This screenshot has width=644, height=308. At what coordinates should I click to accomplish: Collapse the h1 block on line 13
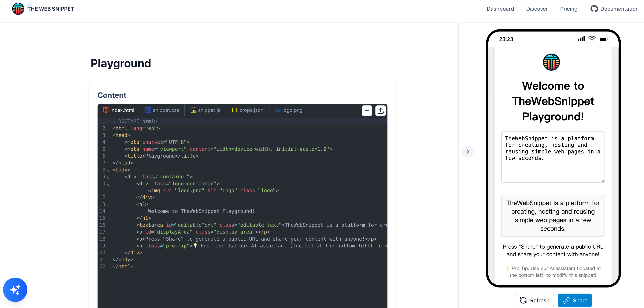pyautogui.click(x=108, y=205)
